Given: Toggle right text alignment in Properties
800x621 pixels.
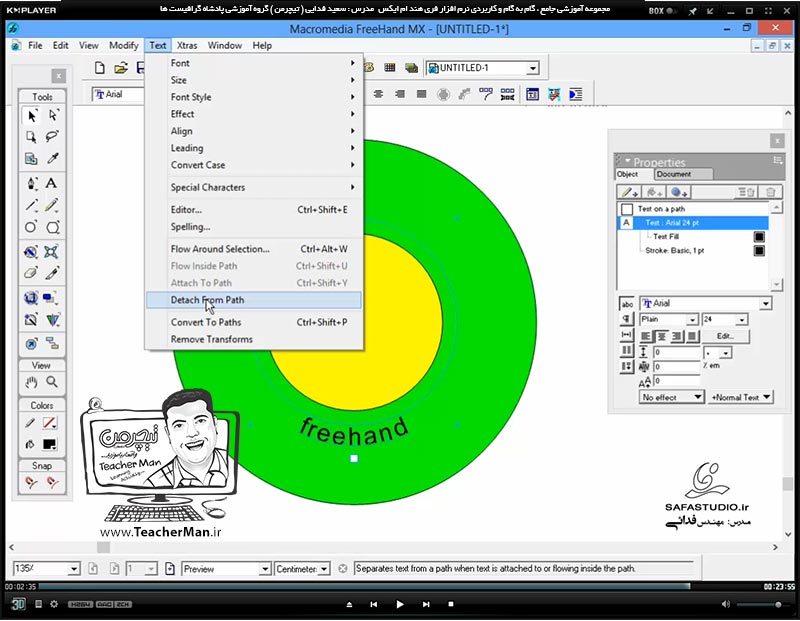Looking at the screenshot, I should 677,336.
